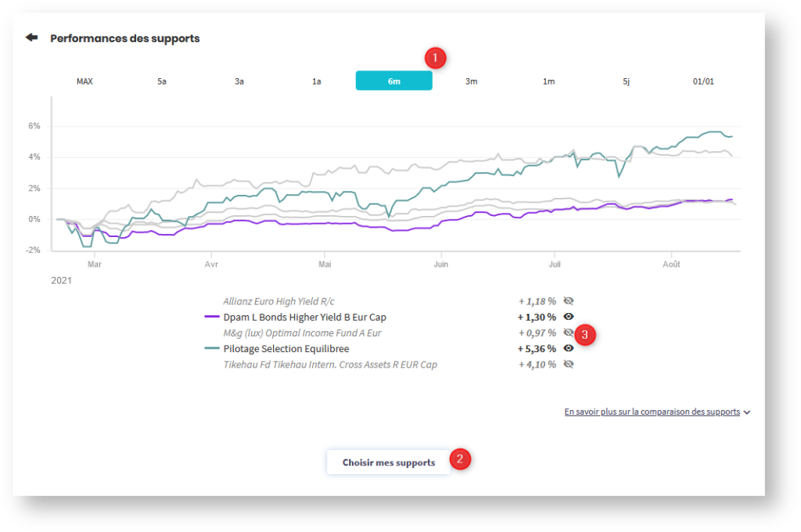Choose the 1a period tab
801x532 pixels.
tap(317, 81)
